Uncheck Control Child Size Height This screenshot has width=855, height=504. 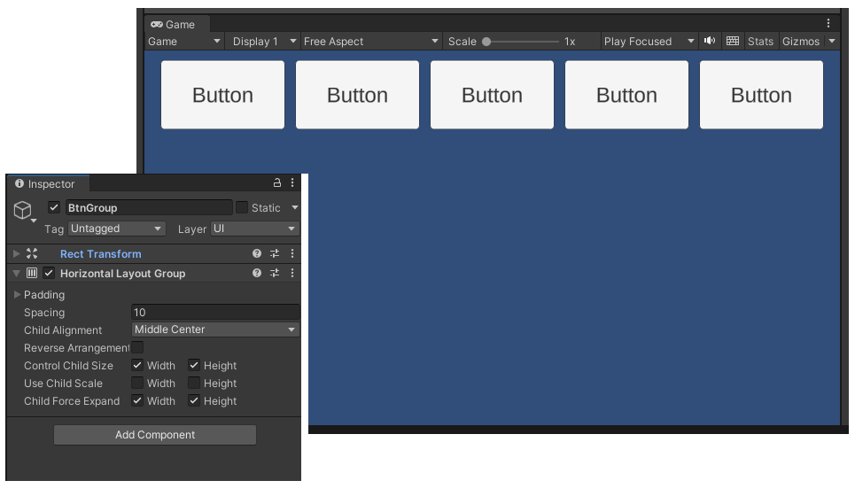(x=193, y=365)
